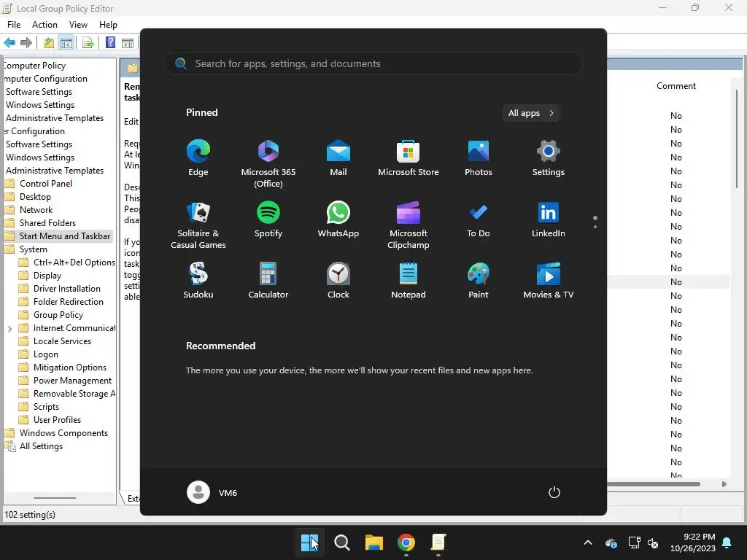
Task: Select Folder Redirection in tree
Action: point(68,301)
